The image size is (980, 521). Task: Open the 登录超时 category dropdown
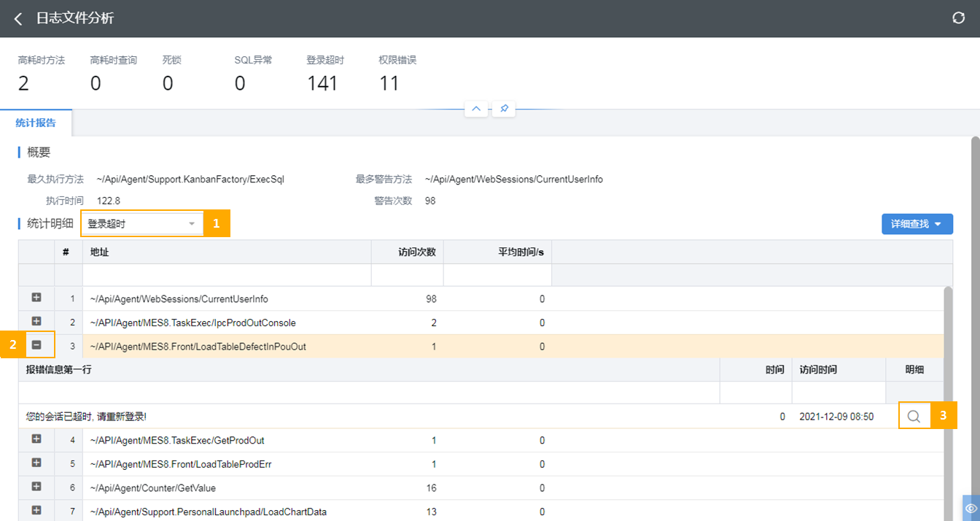[141, 224]
